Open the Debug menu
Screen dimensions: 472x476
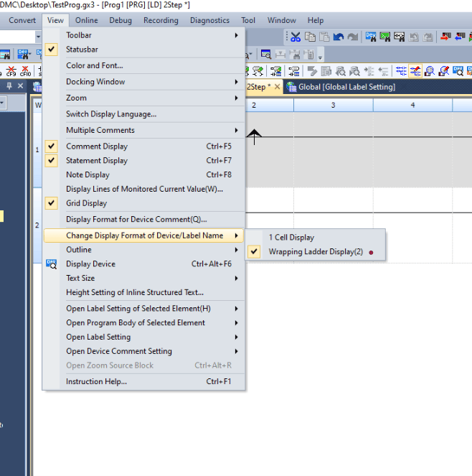tap(121, 20)
